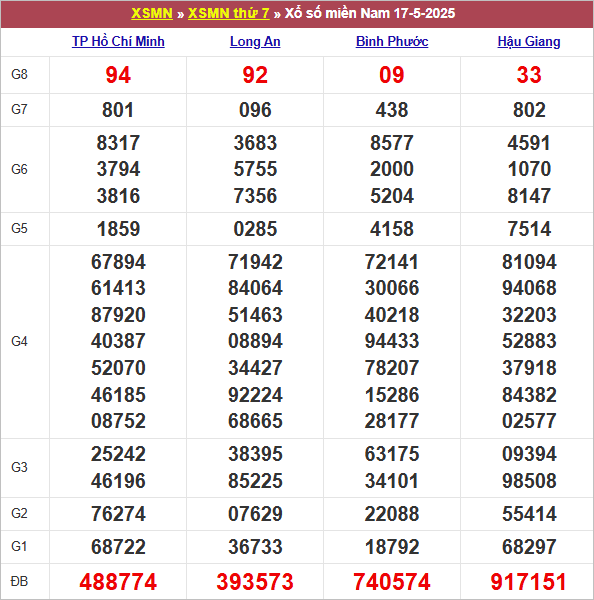Viewport: 594px width, 600px height.
Task: Click the G5 number 7514
Action: (529, 229)
